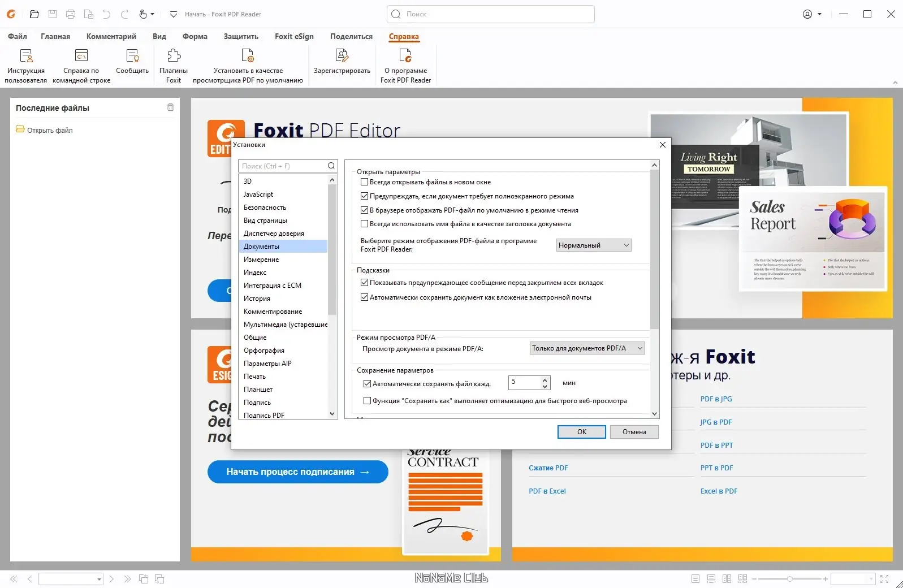Clear recent files with the trash icon

click(170, 107)
